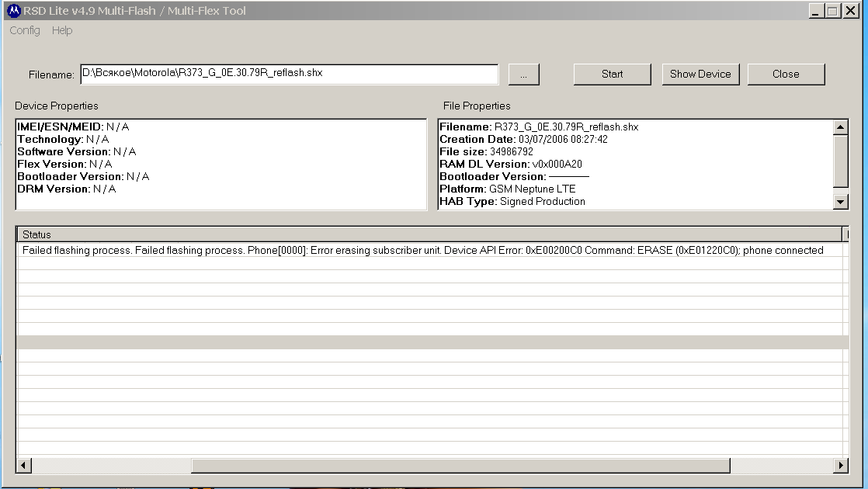The width and height of the screenshot is (868, 489).
Task: Click the File Properties vertical scrollbar thumb
Action: coord(840,161)
